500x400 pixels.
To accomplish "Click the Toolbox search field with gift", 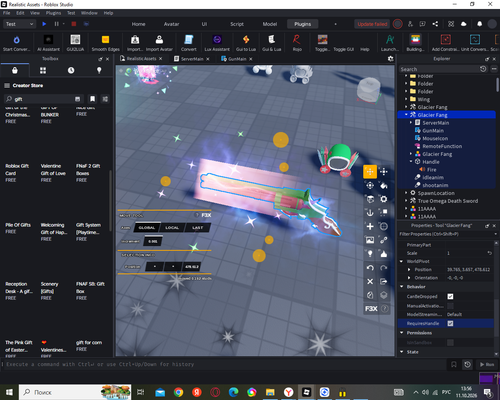I will (x=43, y=99).
